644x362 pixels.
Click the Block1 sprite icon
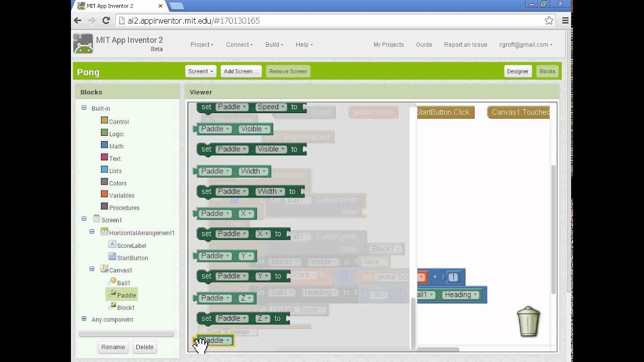112,307
